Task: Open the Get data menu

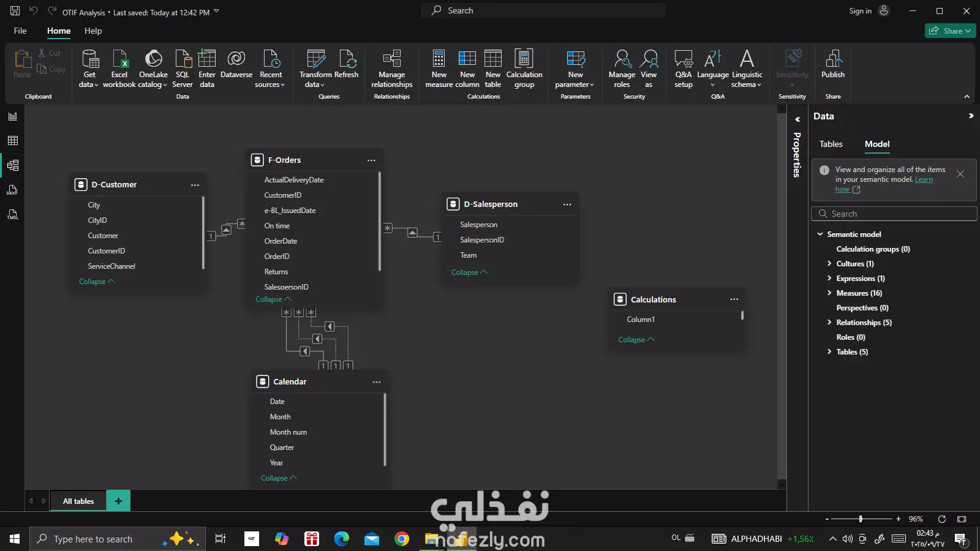Action: (89, 69)
